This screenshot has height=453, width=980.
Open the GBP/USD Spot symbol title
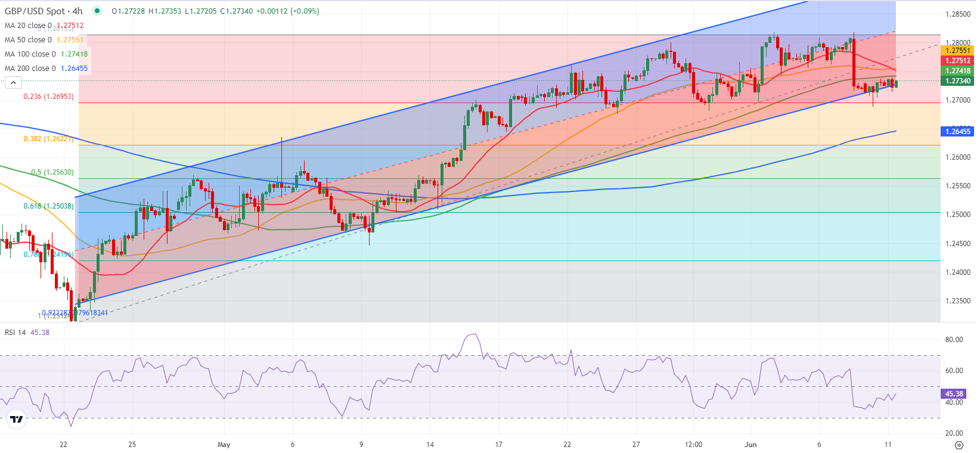click(x=44, y=11)
